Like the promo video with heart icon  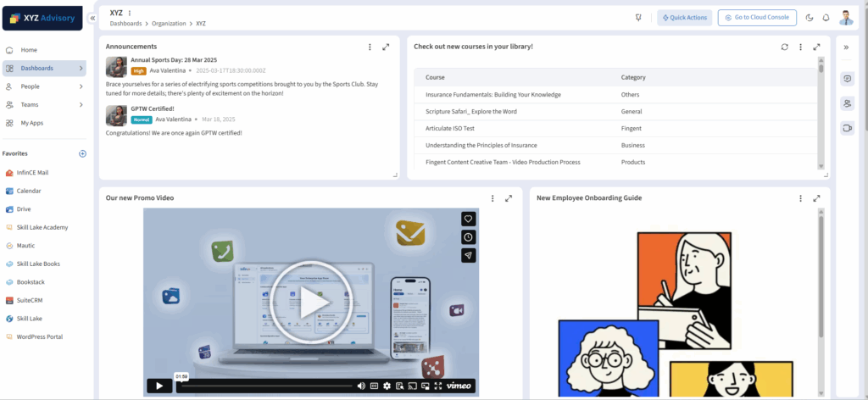click(468, 219)
